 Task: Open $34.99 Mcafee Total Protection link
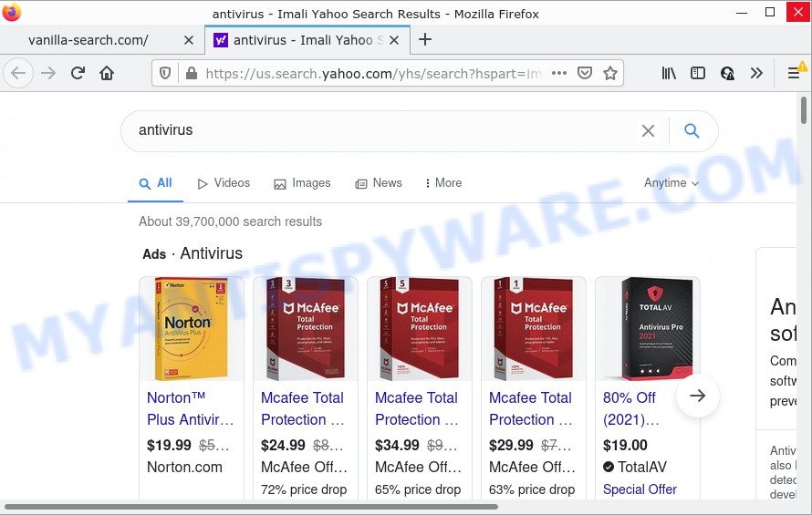pyautogui.click(x=417, y=408)
